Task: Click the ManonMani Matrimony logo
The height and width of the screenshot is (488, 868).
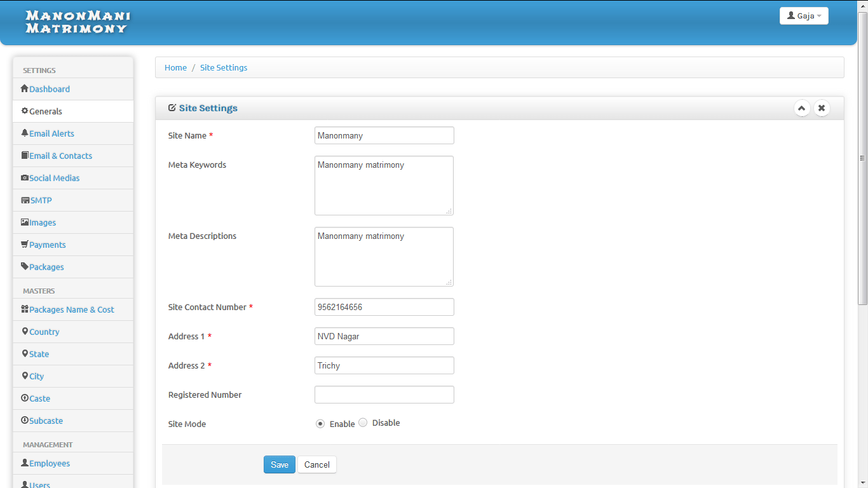Action: [78, 22]
